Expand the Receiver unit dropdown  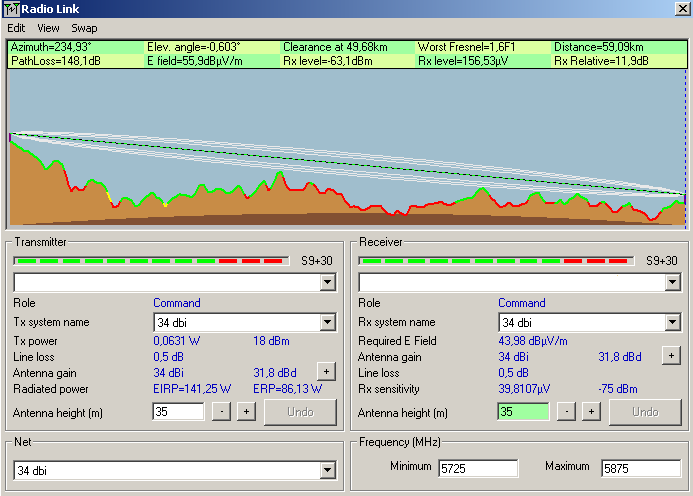click(672, 283)
